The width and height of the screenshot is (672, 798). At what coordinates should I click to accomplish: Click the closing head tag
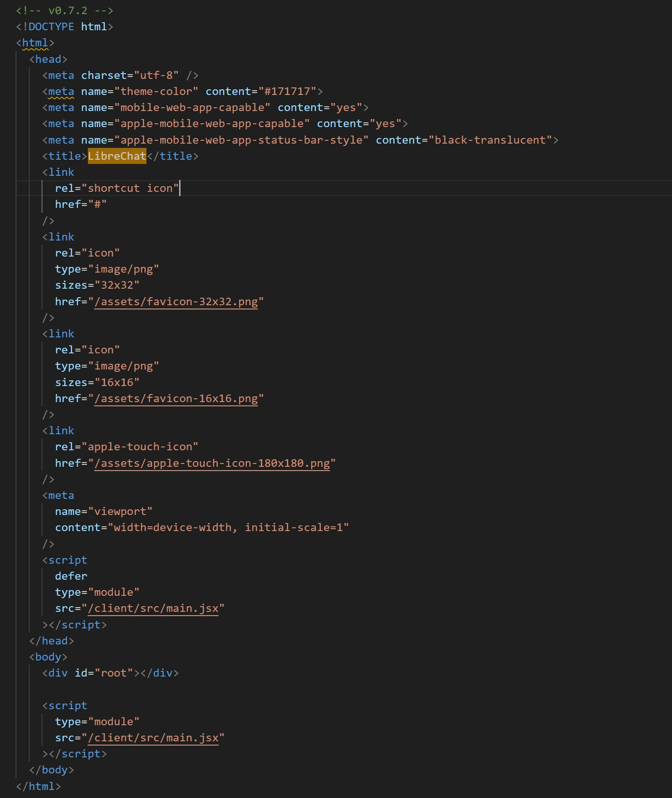(x=52, y=641)
